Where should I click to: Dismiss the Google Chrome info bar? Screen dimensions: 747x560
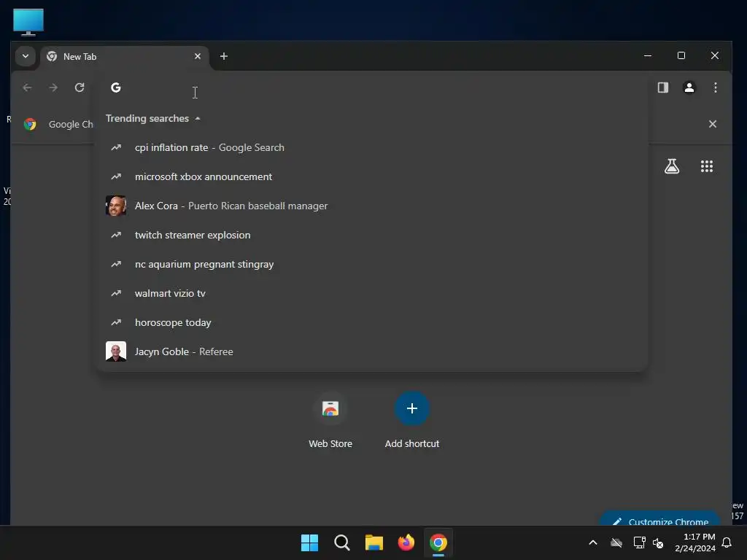pos(712,124)
